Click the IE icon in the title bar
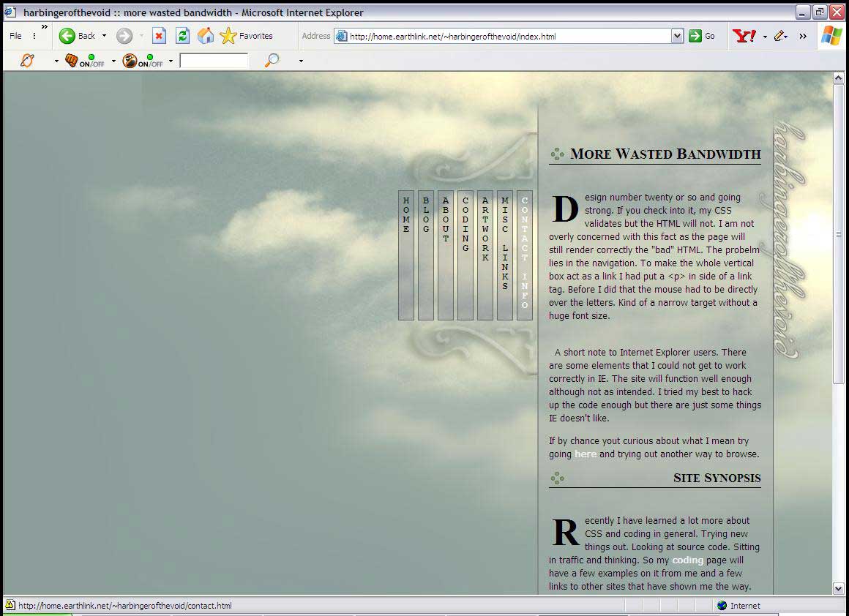The height and width of the screenshot is (616, 849). point(10,12)
